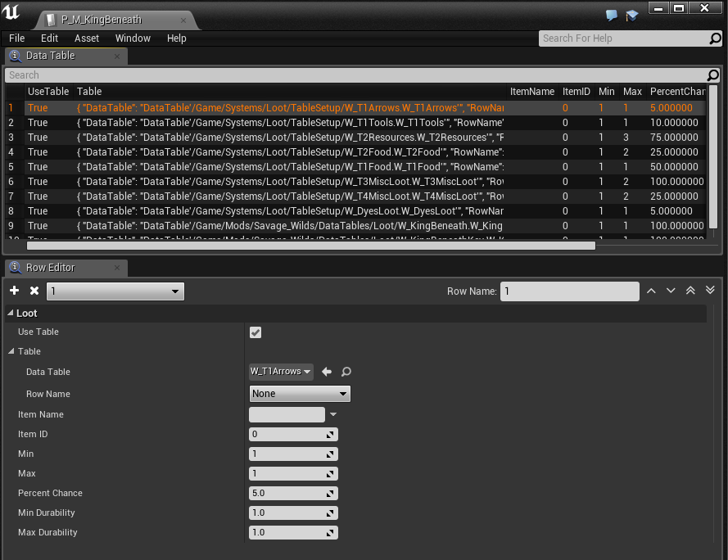Sort by the PercentChance column header
Image resolution: width=728 pixels, height=560 pixels.
pos(676,92)
